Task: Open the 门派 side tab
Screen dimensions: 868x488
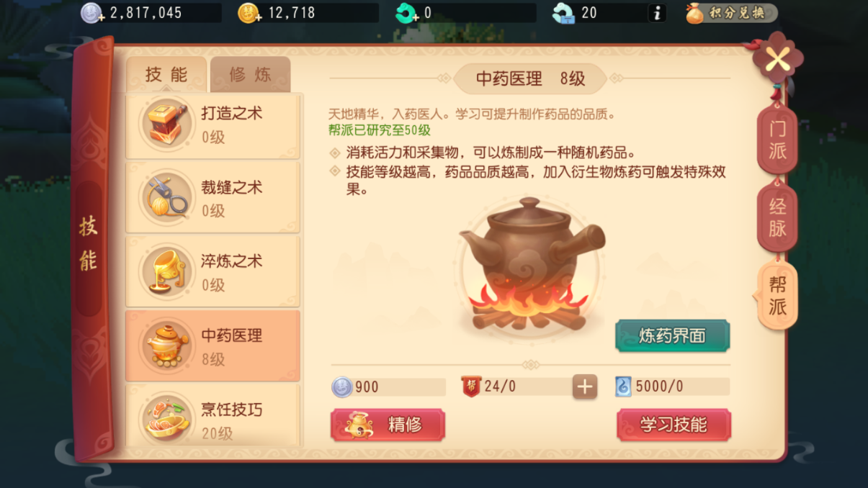Action: [x=777, y=140]
